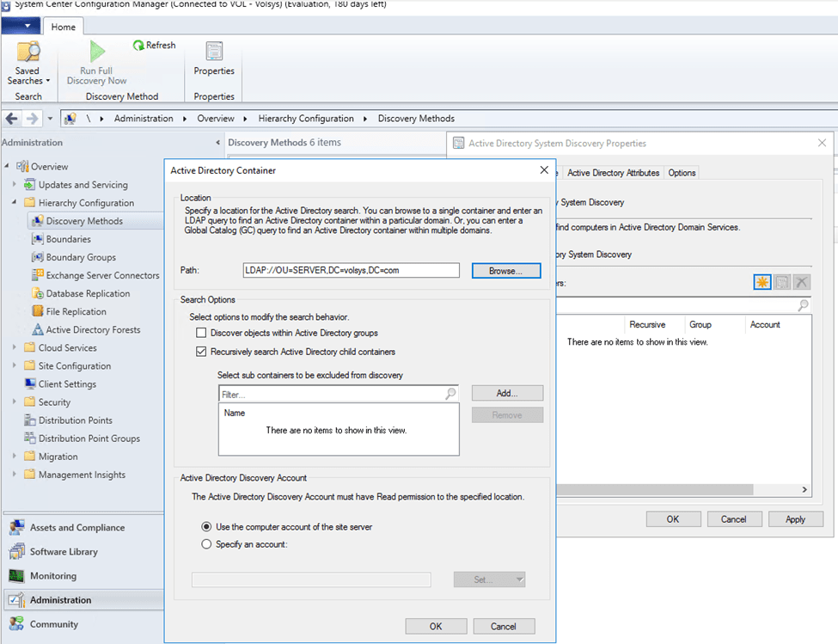838x644 pixels.
Task: Select the Specify an account option
Action: [206, 543]
